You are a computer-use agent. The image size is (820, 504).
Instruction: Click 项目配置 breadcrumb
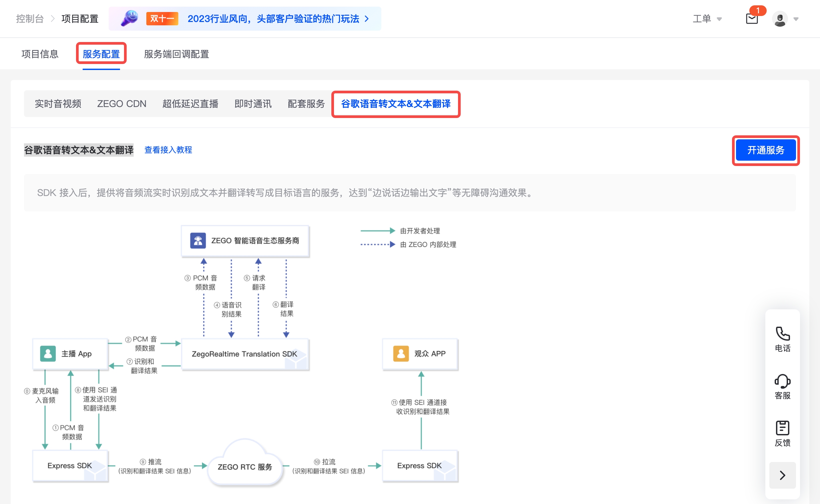(x=80, y=19)
